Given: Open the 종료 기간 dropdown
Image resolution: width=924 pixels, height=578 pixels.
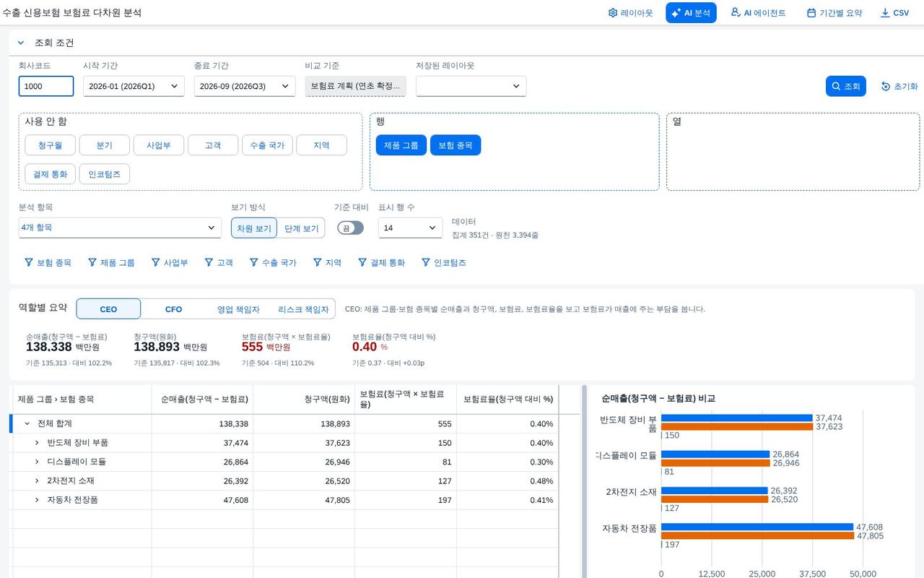Looking at the screenshot, I should point(245,86).
